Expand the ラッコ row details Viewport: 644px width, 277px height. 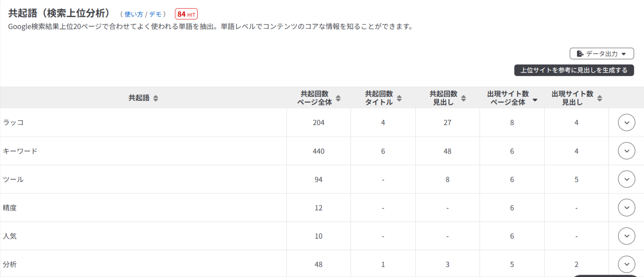click(626, 122)
